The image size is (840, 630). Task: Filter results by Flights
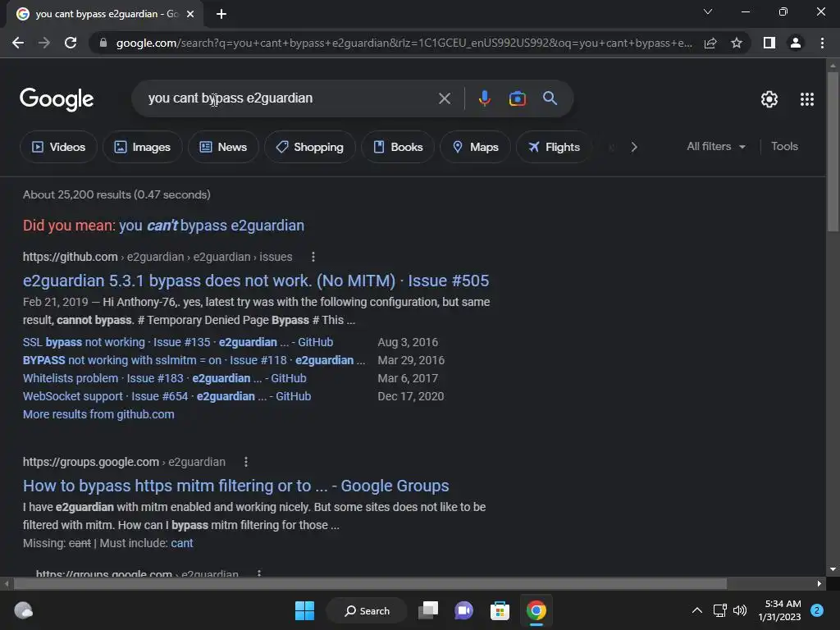[554, 147]
